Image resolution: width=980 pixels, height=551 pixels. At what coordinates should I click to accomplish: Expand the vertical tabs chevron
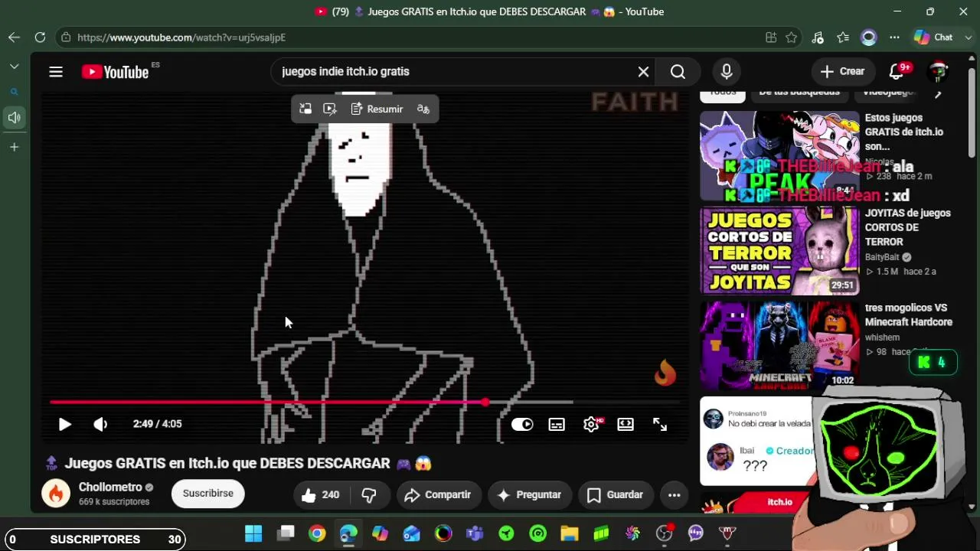(15, 67)
